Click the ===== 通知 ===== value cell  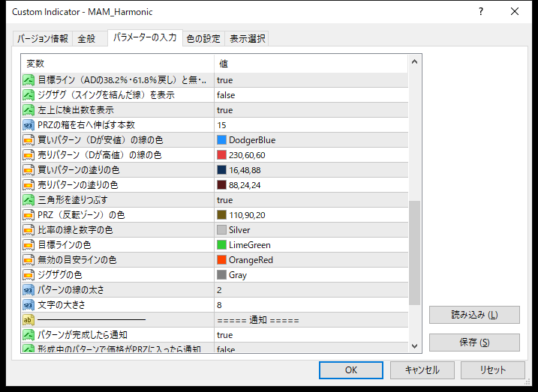point(311,320)
